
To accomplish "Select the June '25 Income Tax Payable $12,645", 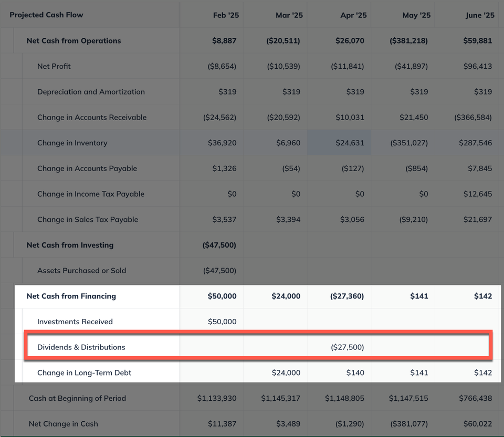I will pos(478,194).
